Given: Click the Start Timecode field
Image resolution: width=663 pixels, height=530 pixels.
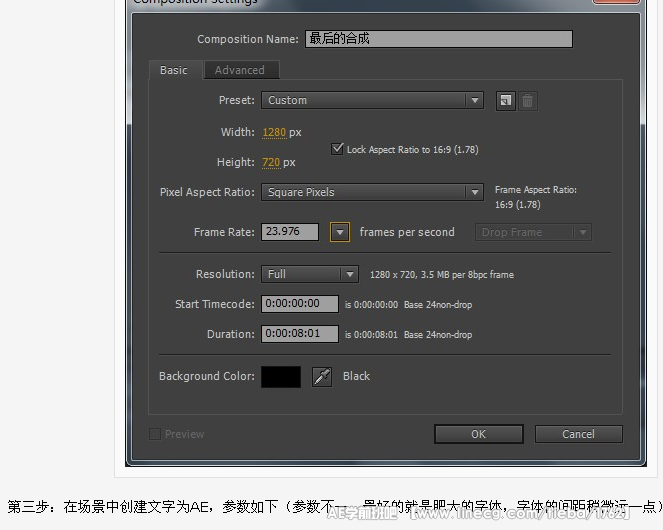Looking at the screenshot, I should (x=300, y=304).
